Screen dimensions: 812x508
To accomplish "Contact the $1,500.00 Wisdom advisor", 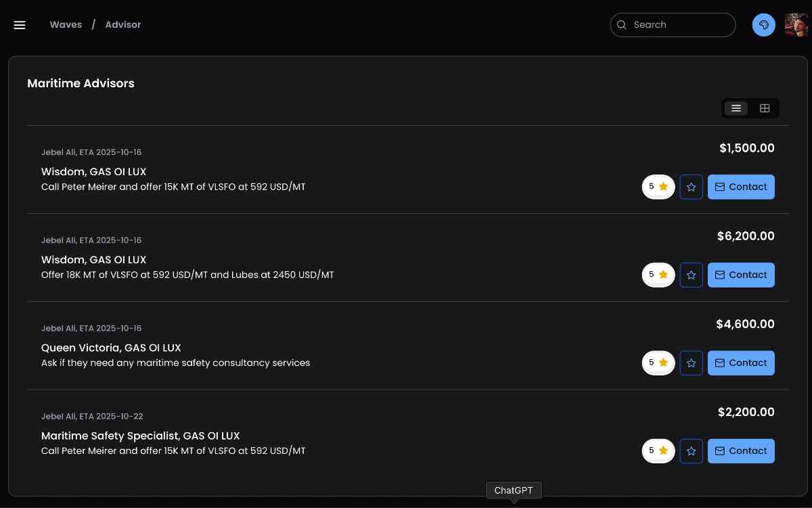I will (741, 187).
